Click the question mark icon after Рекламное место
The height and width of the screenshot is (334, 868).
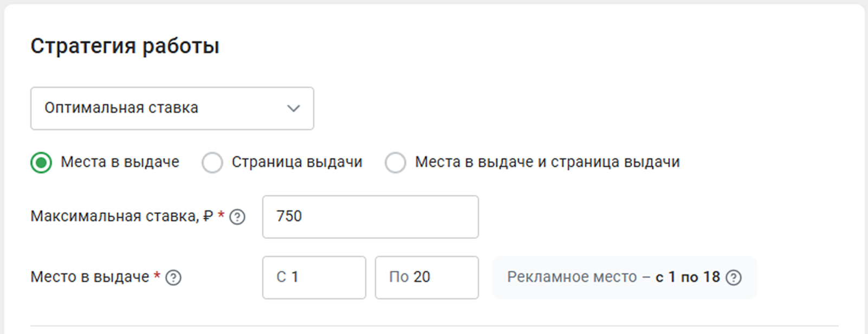click(734, 278)
